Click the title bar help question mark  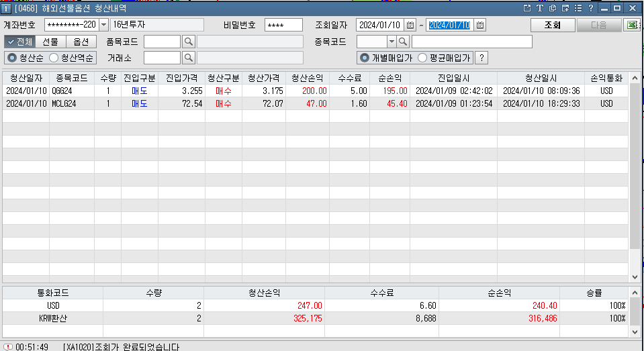[x=590, y=8]
